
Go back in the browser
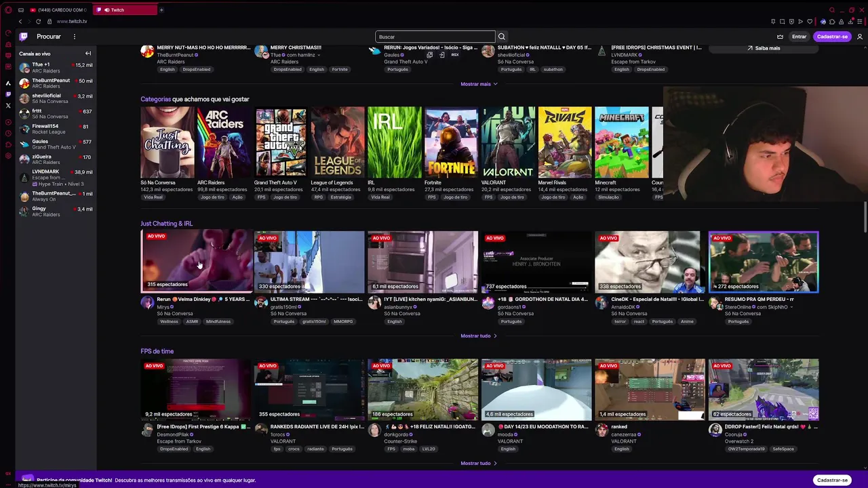[20, 22]
